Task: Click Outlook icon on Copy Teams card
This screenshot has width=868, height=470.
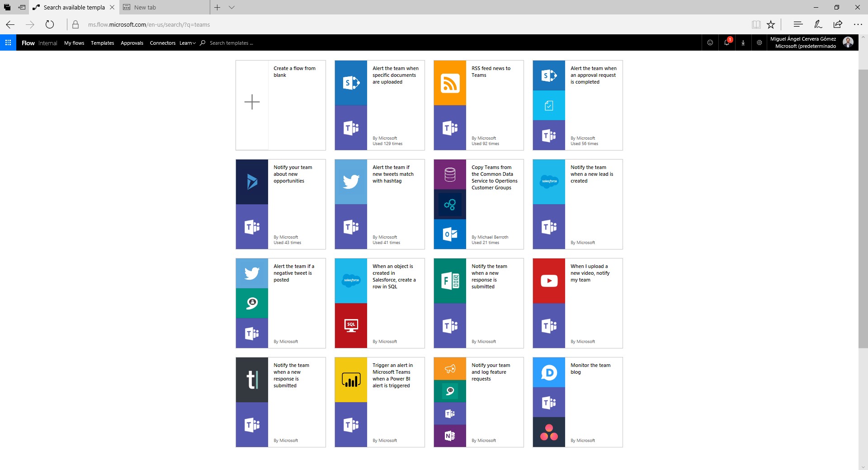Action: pyautogui.click(x=450, y=234)
